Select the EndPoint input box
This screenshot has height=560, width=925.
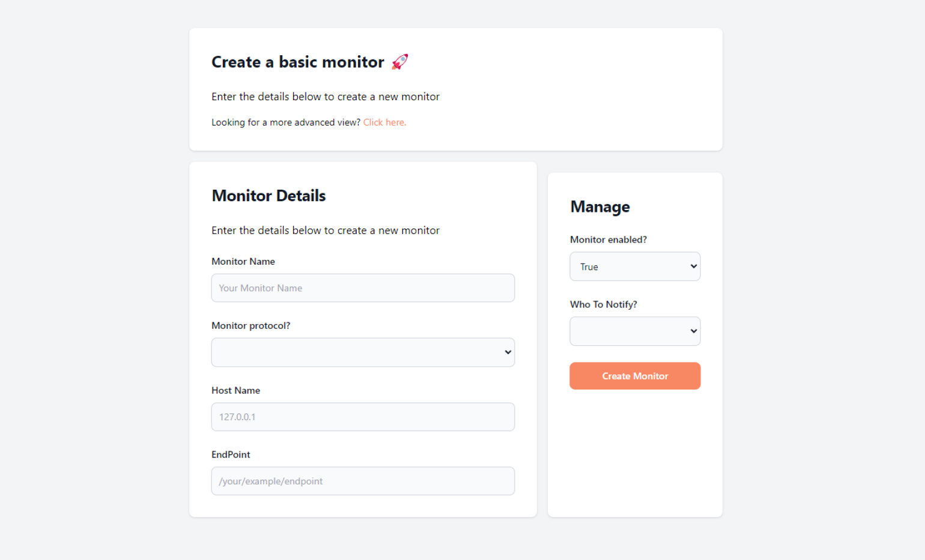pos(363,481)
